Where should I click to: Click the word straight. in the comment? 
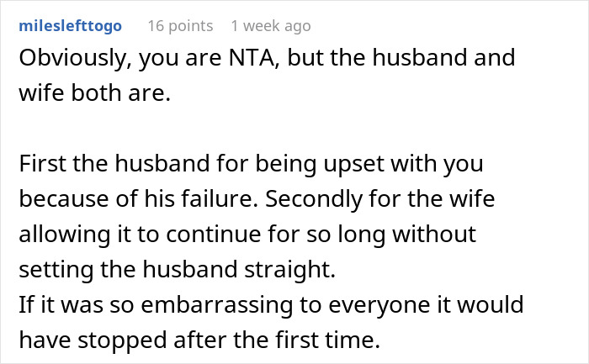tap(290, 270)
